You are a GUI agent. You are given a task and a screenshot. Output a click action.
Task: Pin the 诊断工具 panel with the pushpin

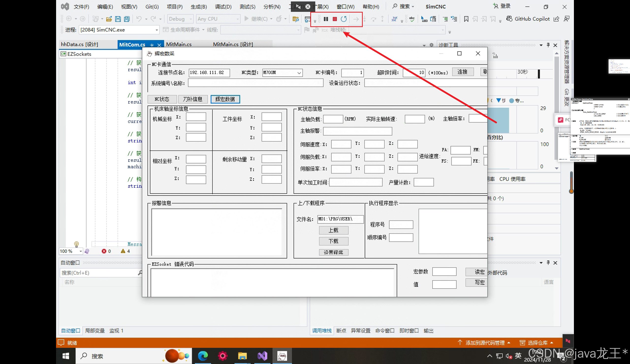click(548, 45)
